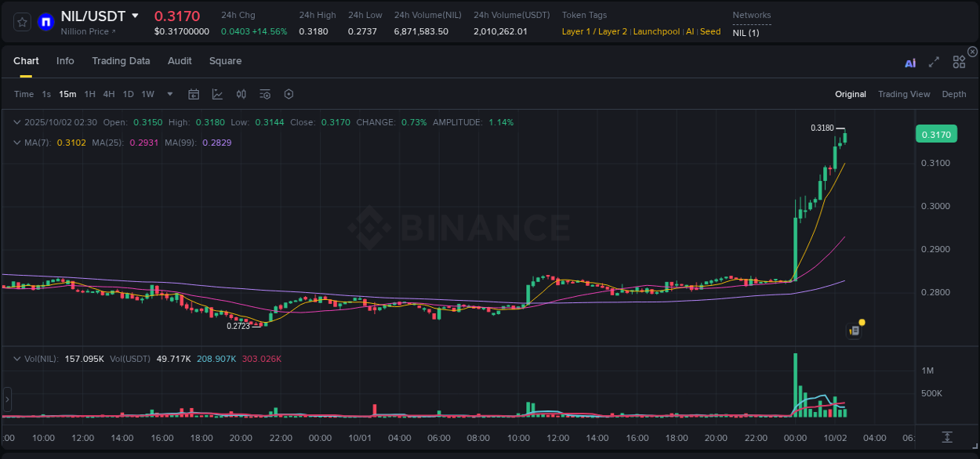Click the green 0.3170 price label

[936, 134]
